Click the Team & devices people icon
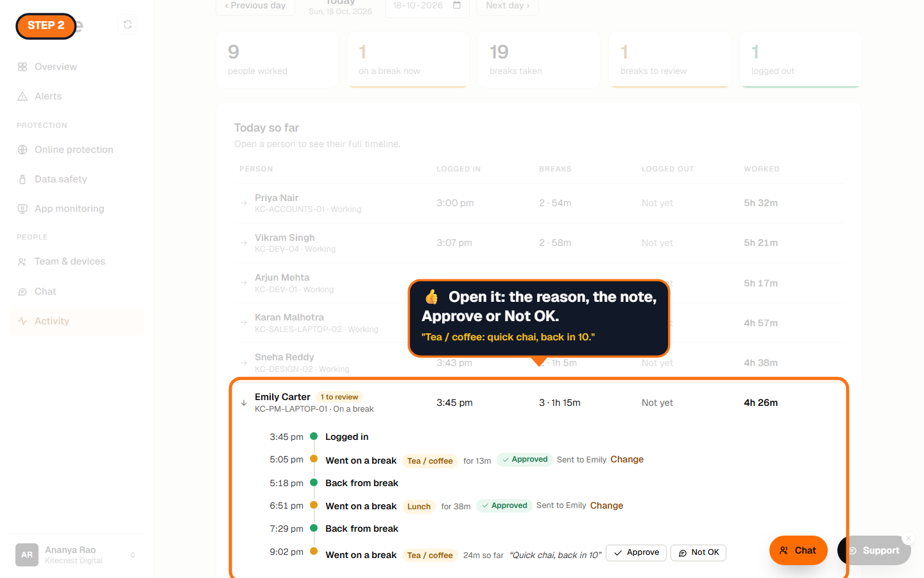Image resolution: width=924 pixels, height=578 pixels. 22,261
